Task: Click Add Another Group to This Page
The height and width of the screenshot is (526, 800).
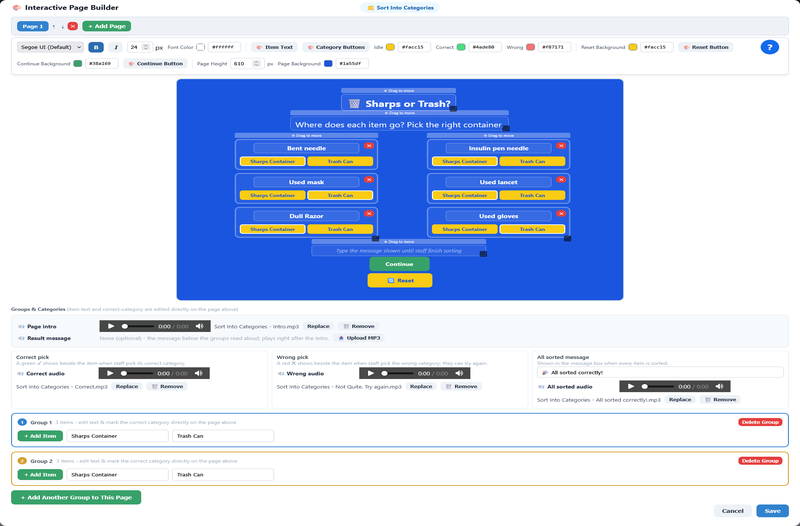Action: 76,497
